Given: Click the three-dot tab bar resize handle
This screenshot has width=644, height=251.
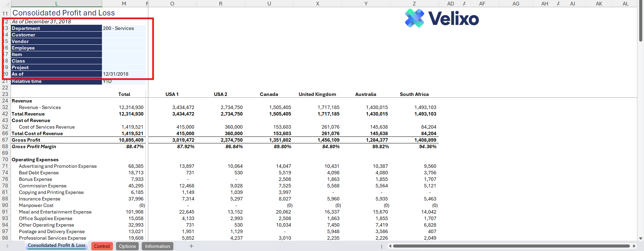Looking at the screenshot, I should (x=381, y=246).
